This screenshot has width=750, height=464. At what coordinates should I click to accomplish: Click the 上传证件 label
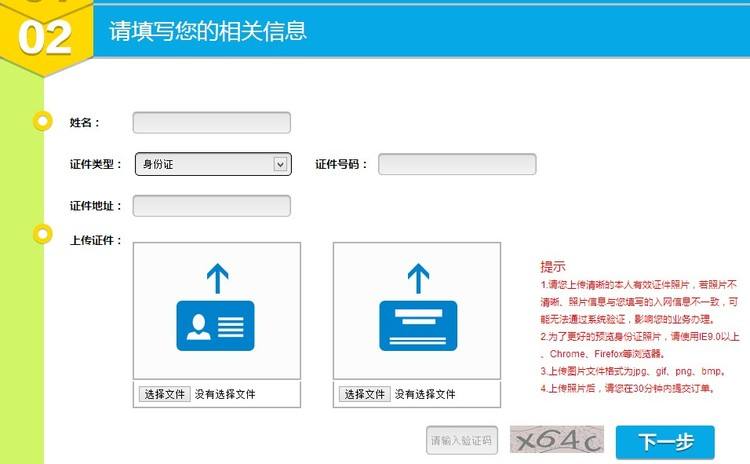(x=96, y=240)
